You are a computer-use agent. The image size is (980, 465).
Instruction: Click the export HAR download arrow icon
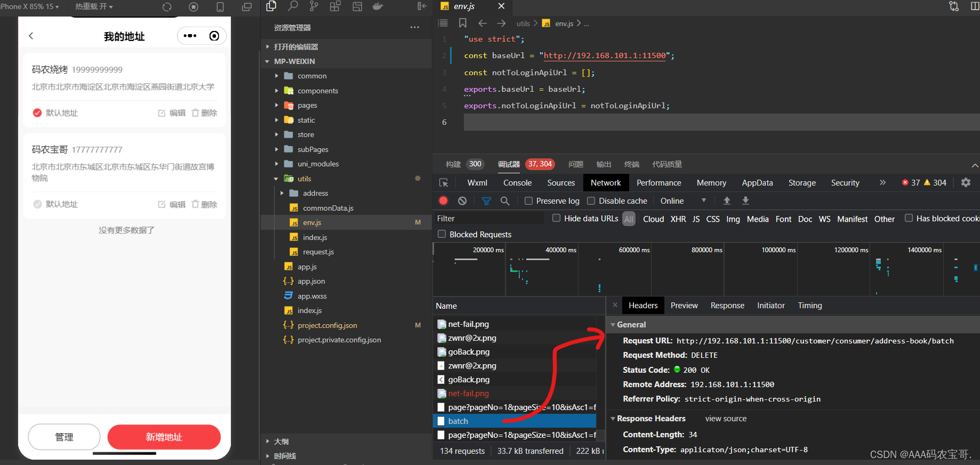745,201
